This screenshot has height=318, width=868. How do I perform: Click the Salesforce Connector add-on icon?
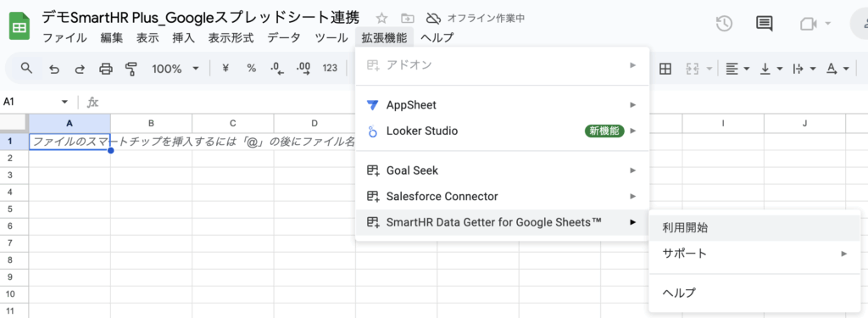373,197
